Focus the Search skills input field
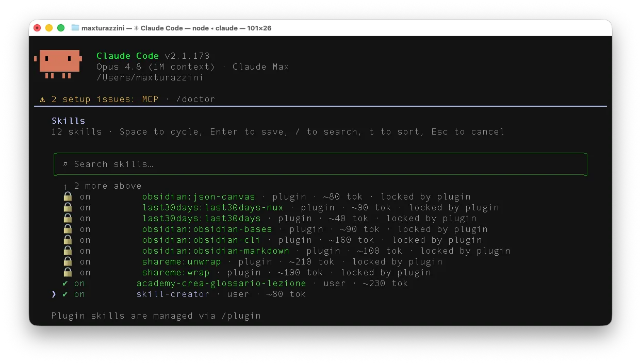The image size is (641, 364). [x=320, y=164]
